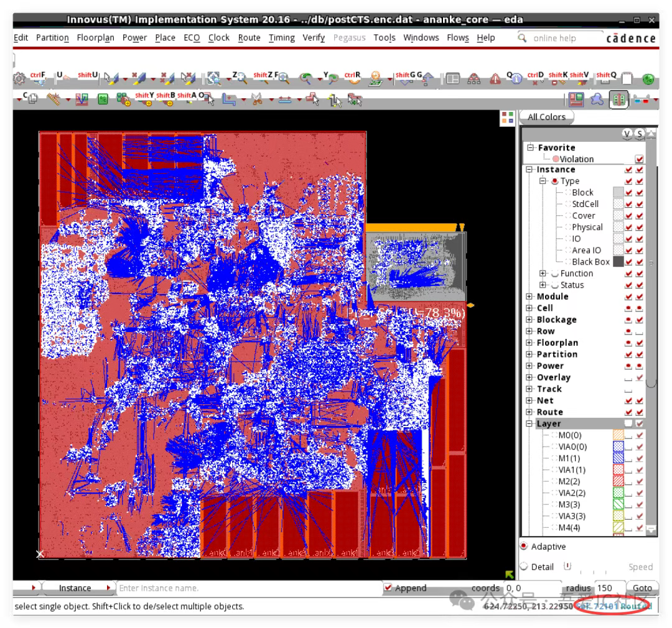The width and height of the screenshot is (672, 628).
Task: Select the Detail radio button
Action: (524, 566)
